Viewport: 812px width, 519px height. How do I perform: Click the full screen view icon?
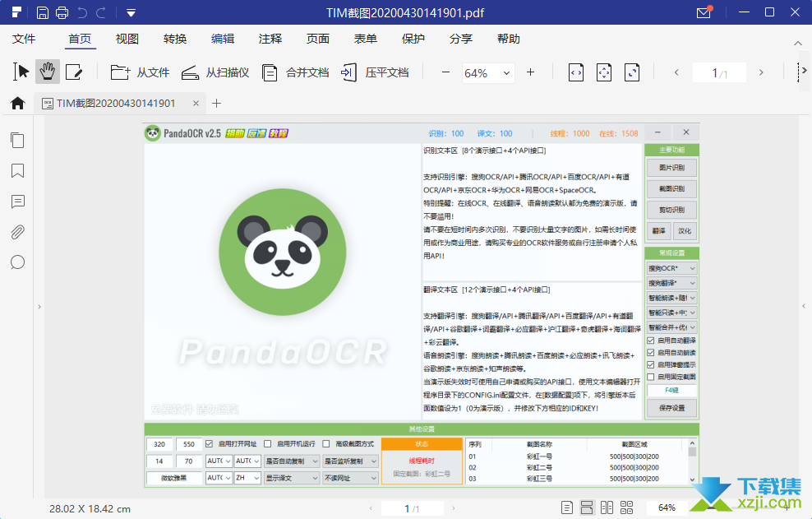tap(632, 72)
